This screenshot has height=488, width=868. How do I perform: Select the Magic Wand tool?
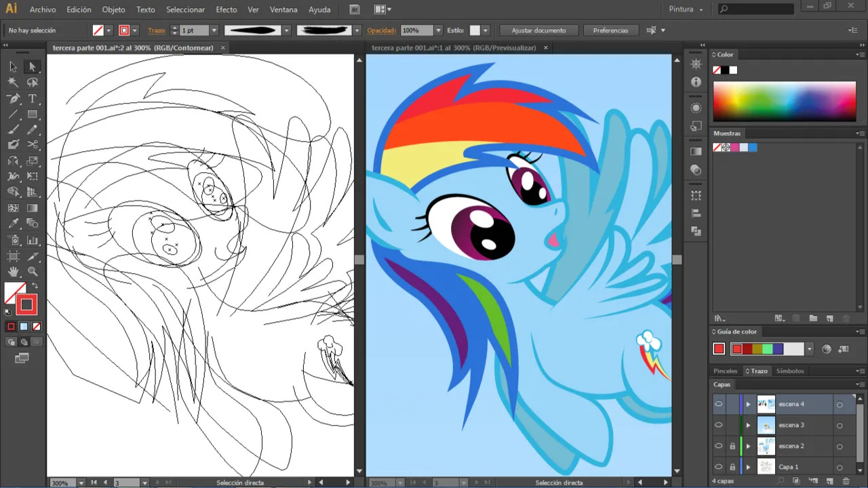(x=13, y=82)
